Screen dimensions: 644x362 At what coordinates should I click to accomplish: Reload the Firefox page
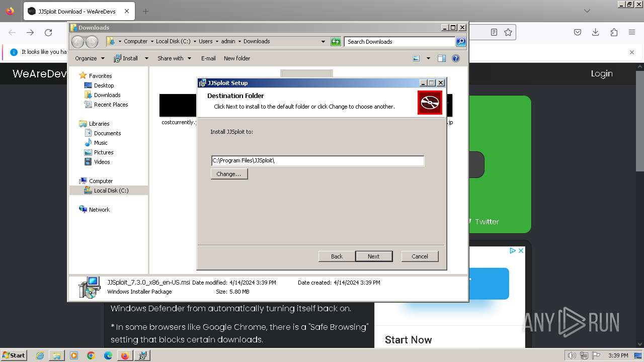click(x=48, y=33)
